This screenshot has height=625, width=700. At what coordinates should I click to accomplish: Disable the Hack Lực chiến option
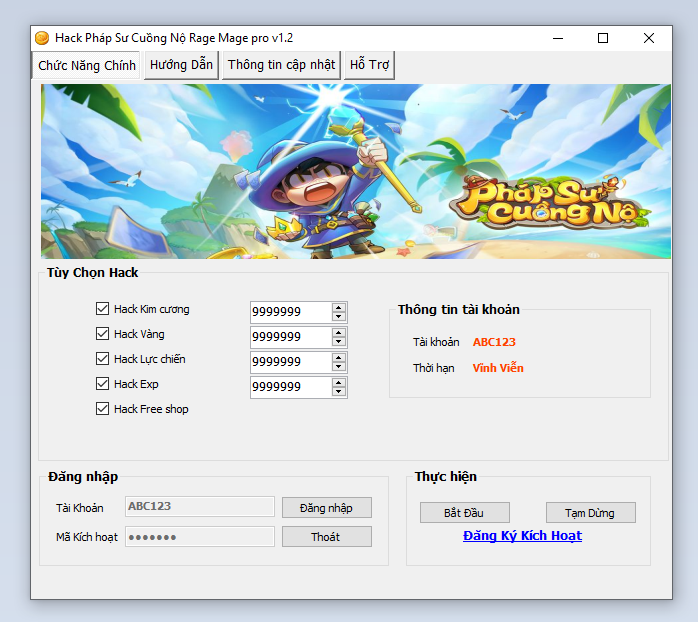[x=102, y=359]
